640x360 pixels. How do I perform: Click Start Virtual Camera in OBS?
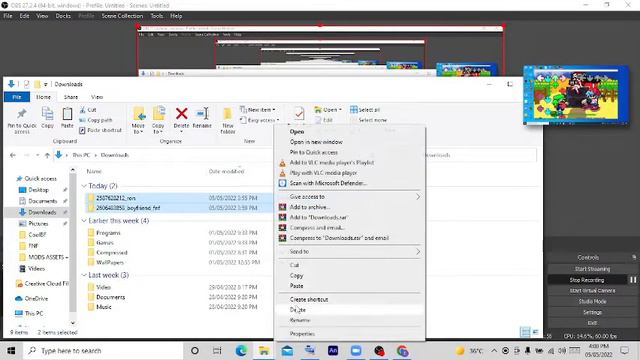592,291
